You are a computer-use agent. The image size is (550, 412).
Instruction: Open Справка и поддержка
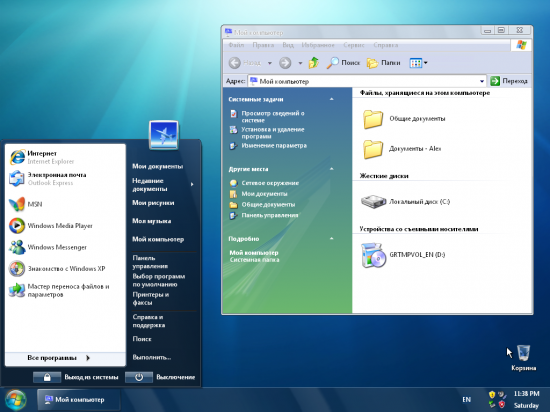[x=149, y=321]
